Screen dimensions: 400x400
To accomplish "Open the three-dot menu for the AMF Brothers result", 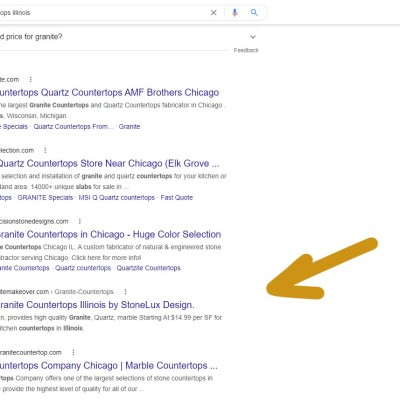I will [31, 79].
